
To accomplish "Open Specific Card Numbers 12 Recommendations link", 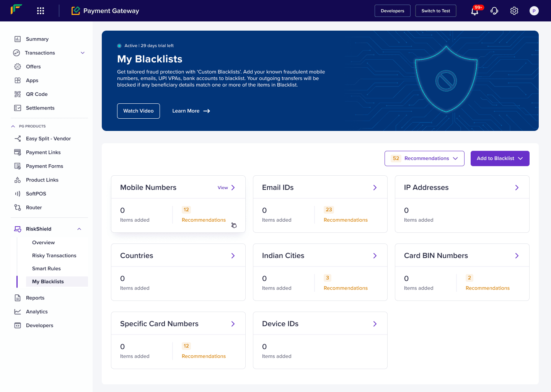I will (x=204, y=356).
